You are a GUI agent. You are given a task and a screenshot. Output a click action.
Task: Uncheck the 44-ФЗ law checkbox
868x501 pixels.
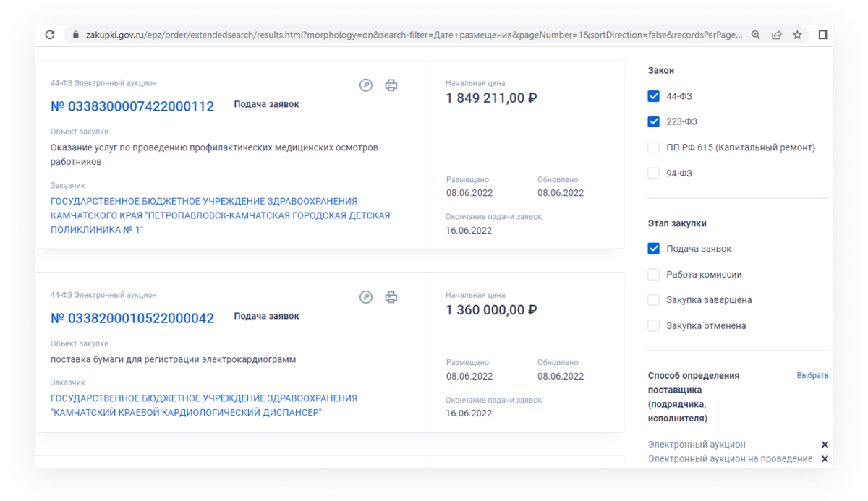[654, 96]
